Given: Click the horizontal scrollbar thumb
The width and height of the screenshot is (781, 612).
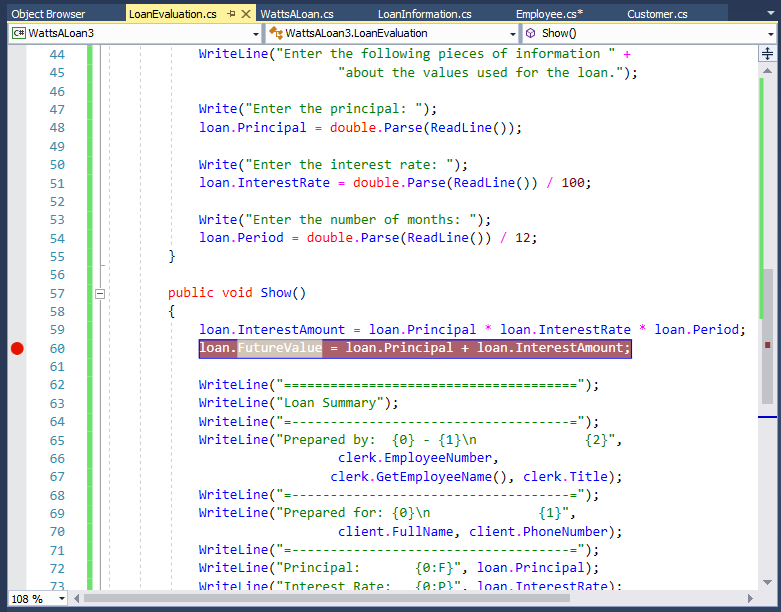Looking at the screenshot, I should [327, 599].
